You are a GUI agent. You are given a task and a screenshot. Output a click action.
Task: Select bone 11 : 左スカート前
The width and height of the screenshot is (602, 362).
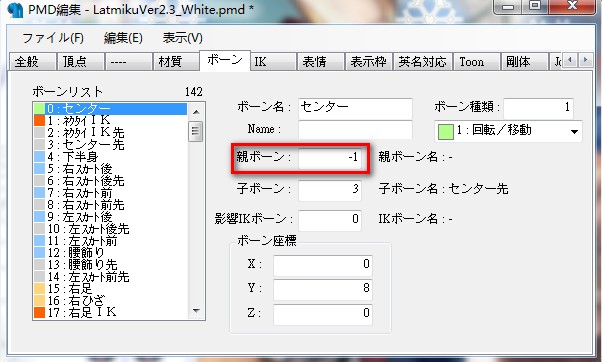[x=110, y=241]
